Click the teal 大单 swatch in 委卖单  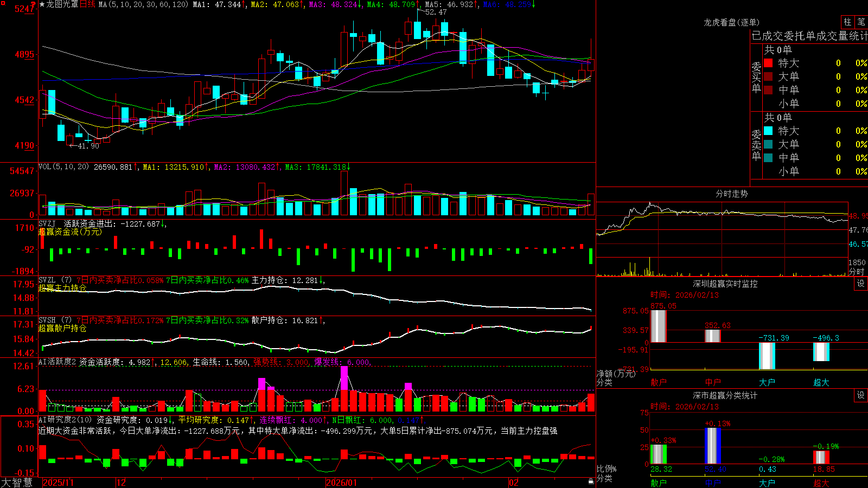pos(768,144)
